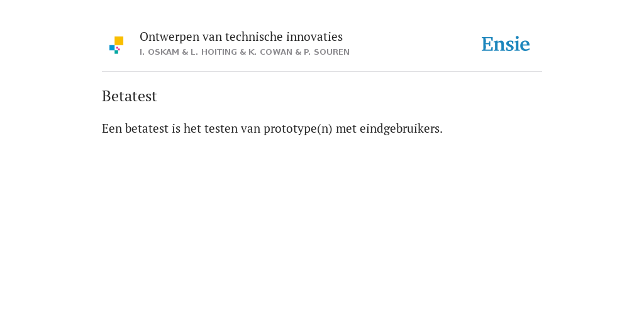Click the word 'innovaties' in the title

(314, 37)
